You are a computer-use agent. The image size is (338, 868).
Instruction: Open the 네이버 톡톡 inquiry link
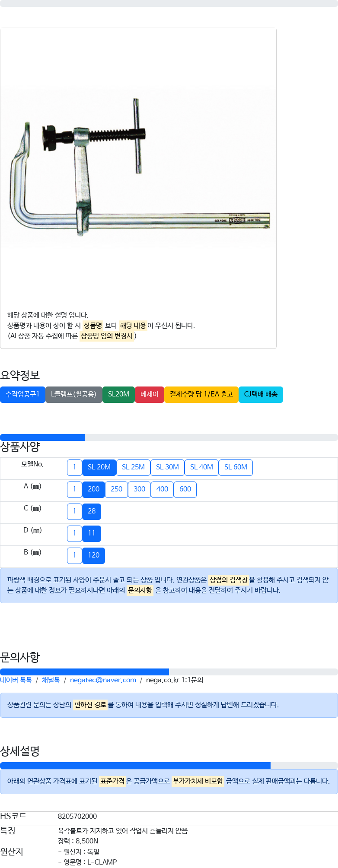(16, 680)
